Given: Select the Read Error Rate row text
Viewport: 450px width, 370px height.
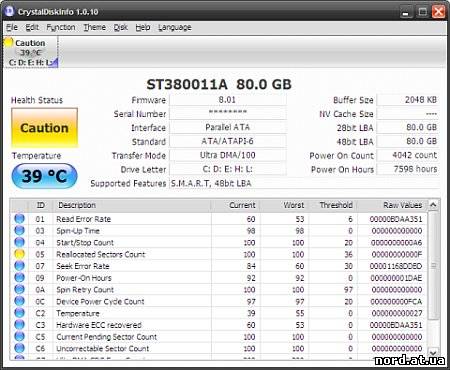Looking at the screenshot, I should coord(83,219).
